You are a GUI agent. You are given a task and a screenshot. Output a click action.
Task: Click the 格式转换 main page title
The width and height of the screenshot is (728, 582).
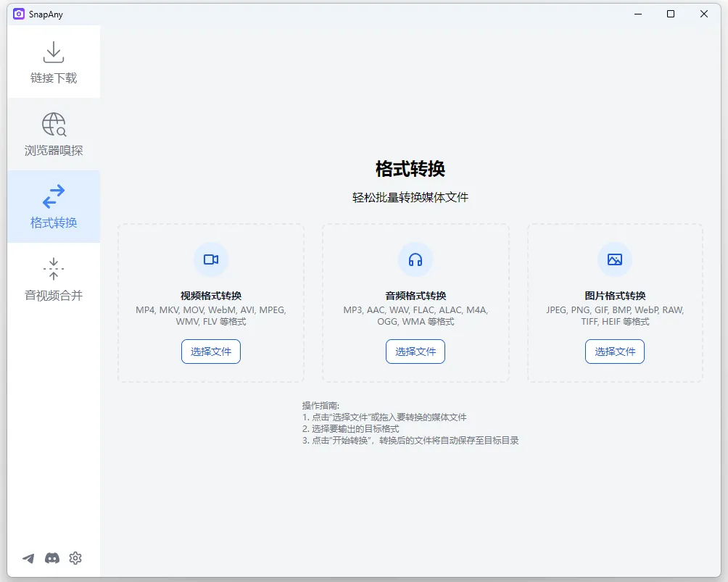(x=410, y=169)
